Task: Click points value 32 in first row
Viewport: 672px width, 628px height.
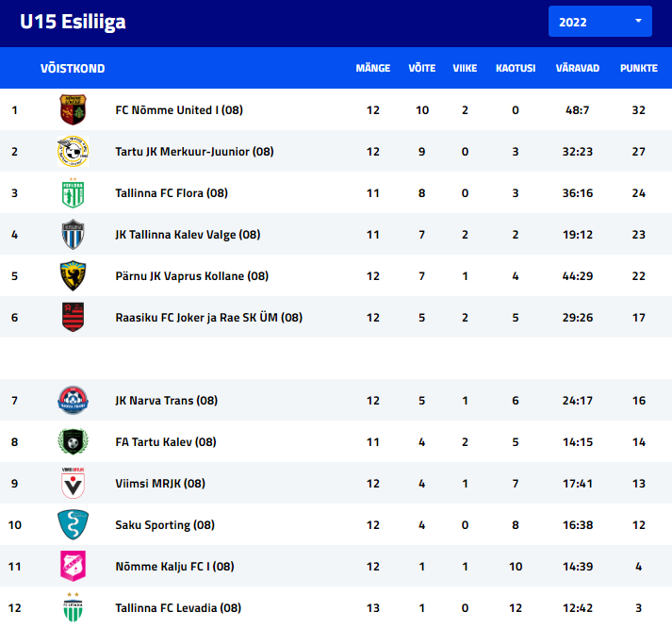Action: (x=639, y=110)
